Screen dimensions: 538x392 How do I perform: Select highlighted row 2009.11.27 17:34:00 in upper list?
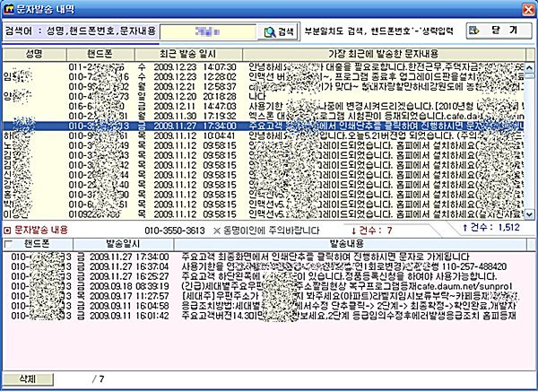coord(264,126)
